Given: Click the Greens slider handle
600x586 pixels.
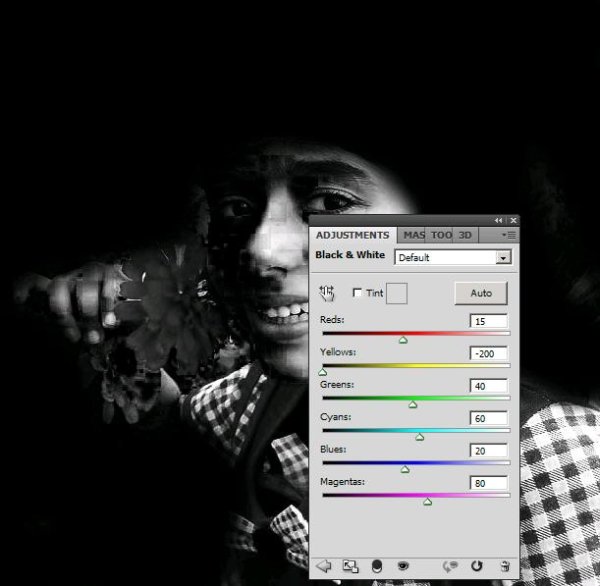Looking at the screenshot, I should (x=412, y=405).
